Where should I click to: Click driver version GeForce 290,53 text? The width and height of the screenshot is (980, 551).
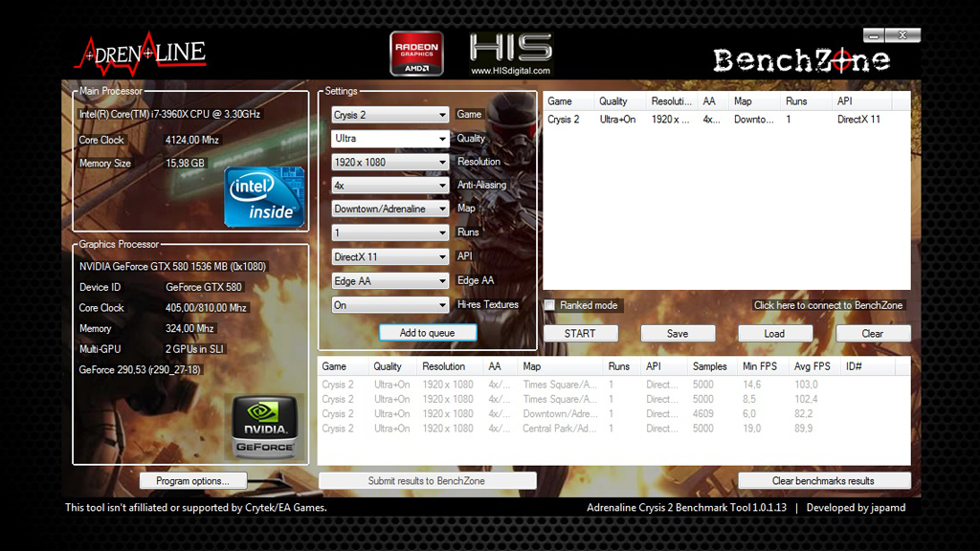[140, 370]
